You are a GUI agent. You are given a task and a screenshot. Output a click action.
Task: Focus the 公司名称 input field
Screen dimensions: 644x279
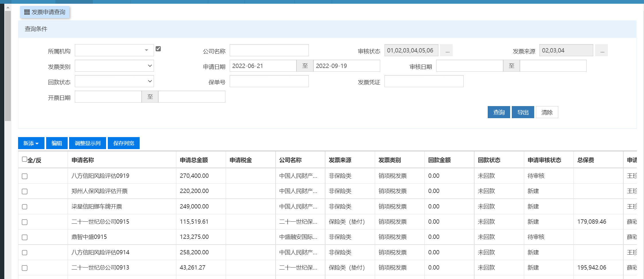pos(269,50)
